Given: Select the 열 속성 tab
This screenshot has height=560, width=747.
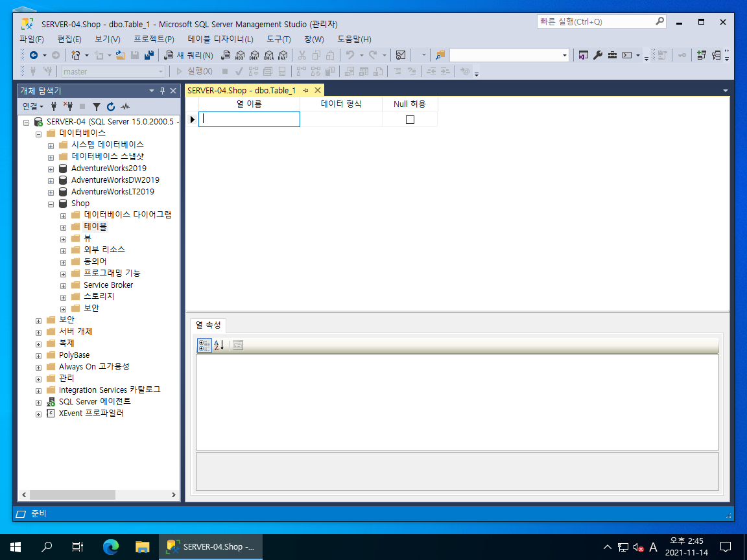Looking at the screenshot, I should [x=208, y=325].
